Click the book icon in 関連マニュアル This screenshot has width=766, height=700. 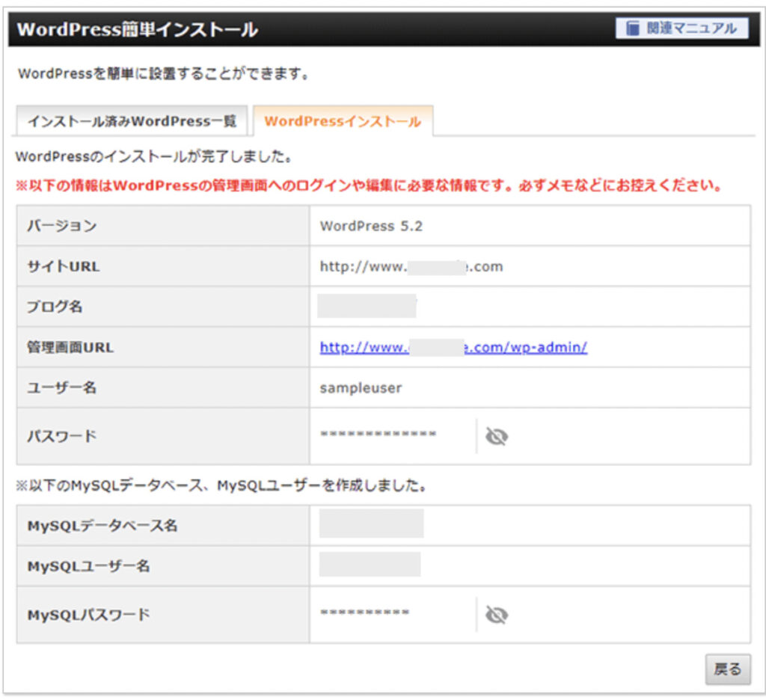633,28
